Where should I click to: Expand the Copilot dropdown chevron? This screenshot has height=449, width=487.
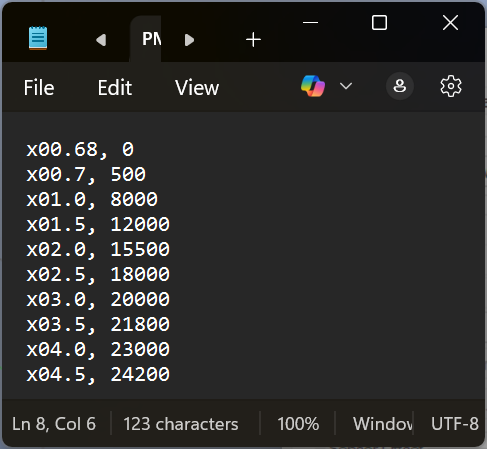(x=346, y=86)
